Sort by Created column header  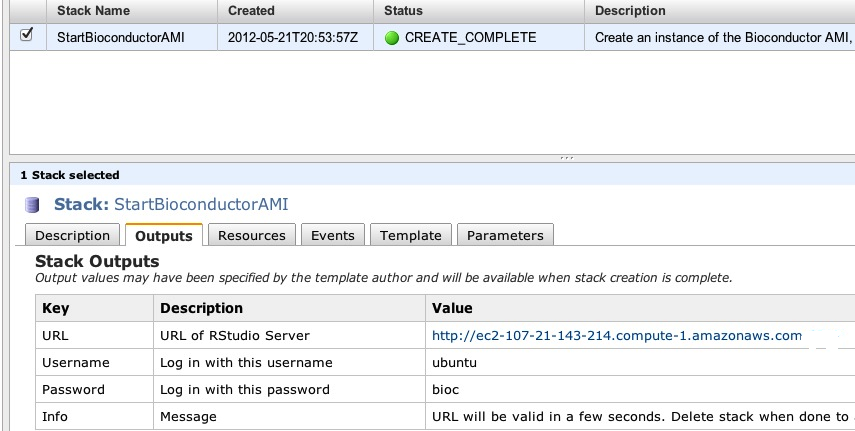tap(251, 11)
